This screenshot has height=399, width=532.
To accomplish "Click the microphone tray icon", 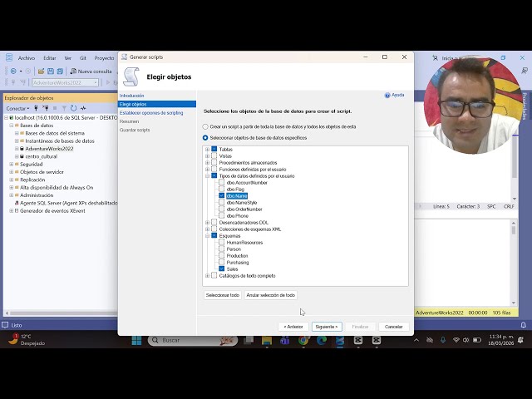I will click(443, 340).
